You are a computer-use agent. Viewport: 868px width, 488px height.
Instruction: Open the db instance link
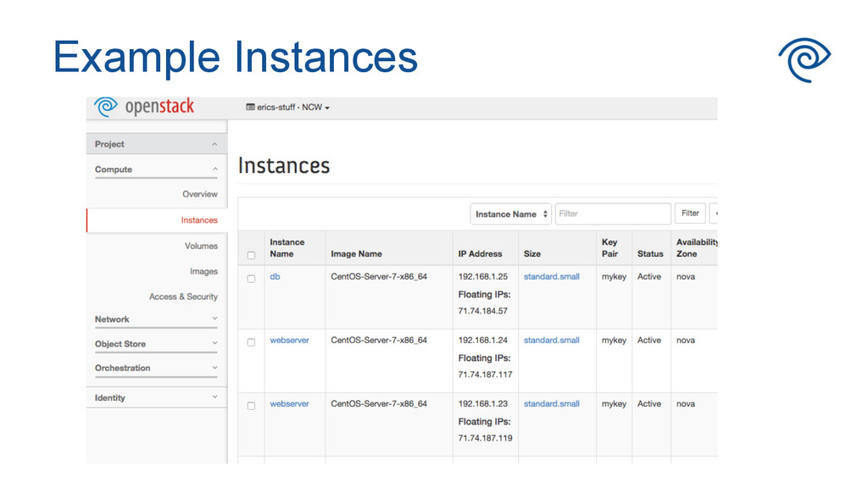275,276
